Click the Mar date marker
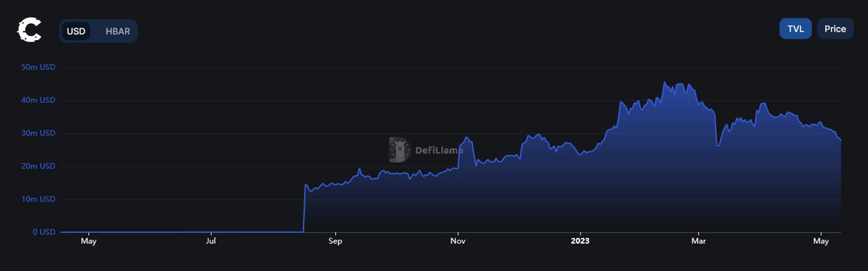 point(698,241)
